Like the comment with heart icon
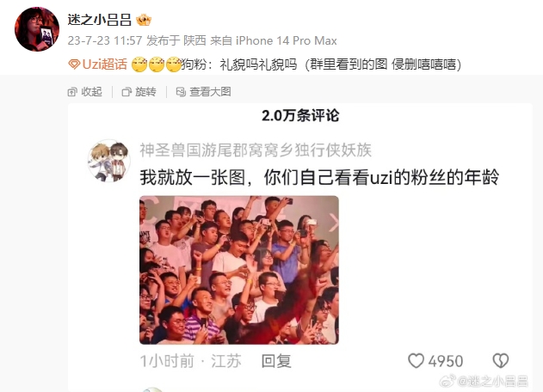 click(x=416, y=361)
